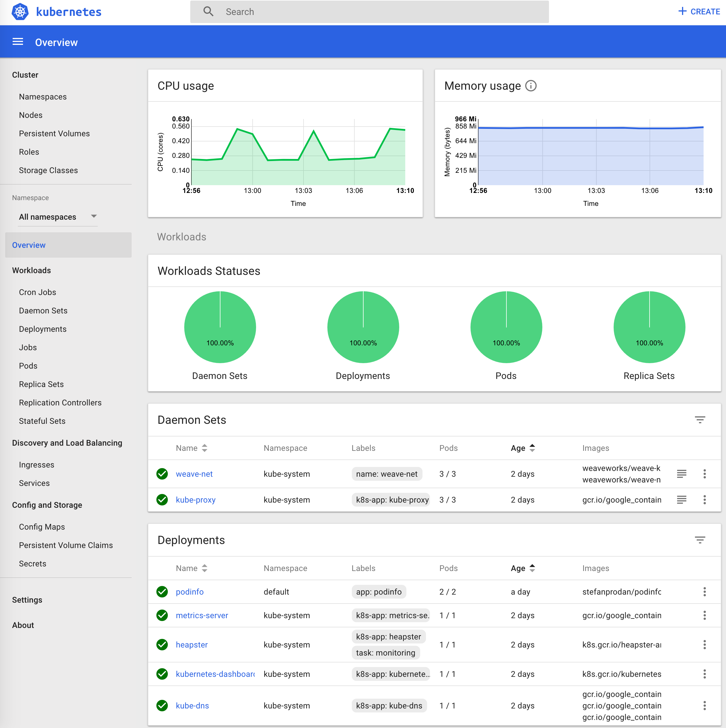
Task: Open the kube-proxy daemon set link
Action: click(195, 500)
